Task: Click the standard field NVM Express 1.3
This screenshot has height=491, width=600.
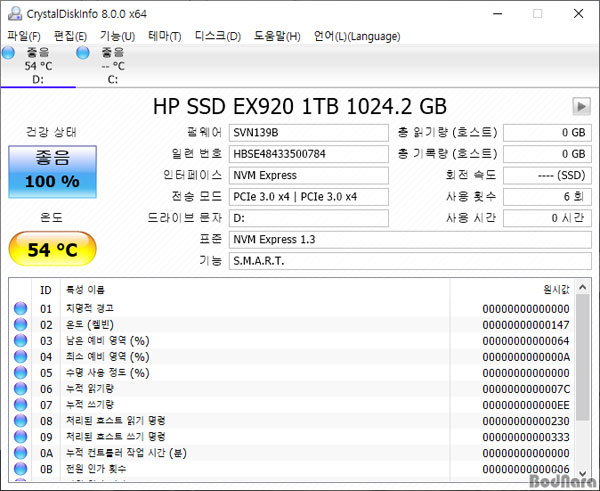Action: pyautogui.click(x=410, y=240)
